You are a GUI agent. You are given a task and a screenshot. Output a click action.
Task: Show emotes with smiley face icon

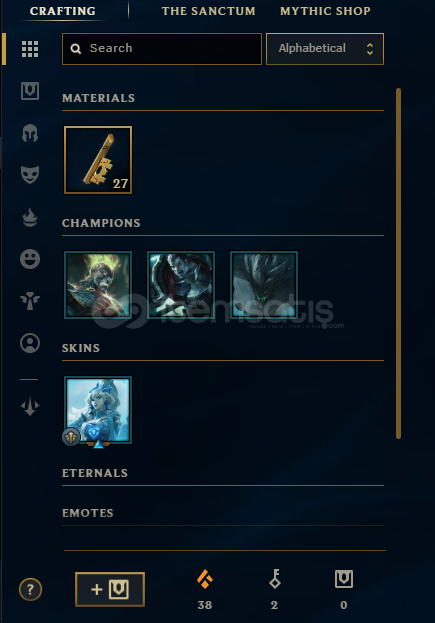[30, 259]
